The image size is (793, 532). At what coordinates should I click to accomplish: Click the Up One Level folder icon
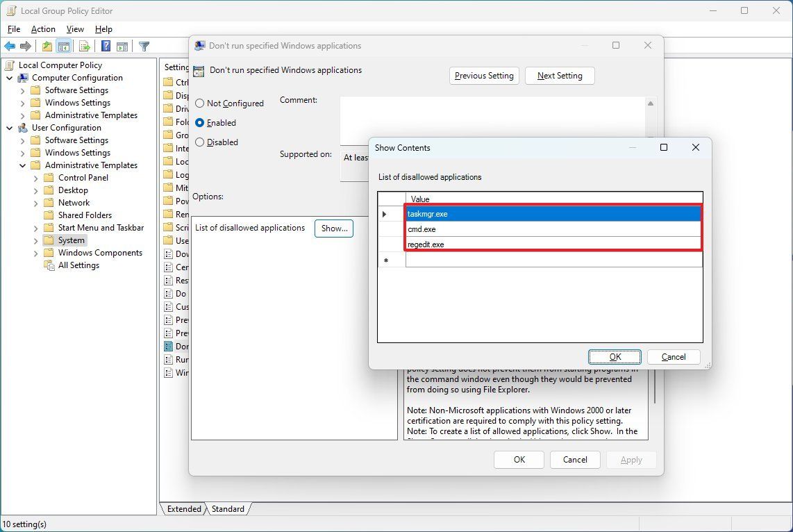(x=46, y=46)
